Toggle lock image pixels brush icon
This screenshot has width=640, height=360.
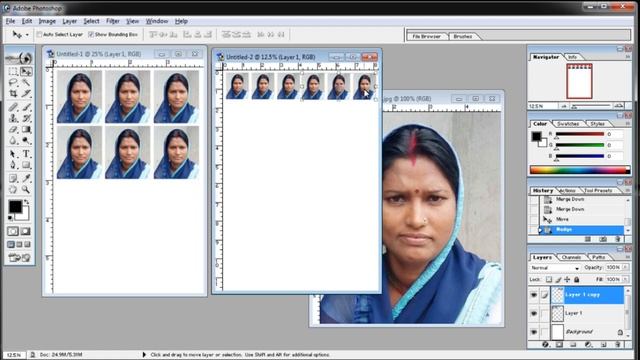pyautogui.click(x=558, y=280)
